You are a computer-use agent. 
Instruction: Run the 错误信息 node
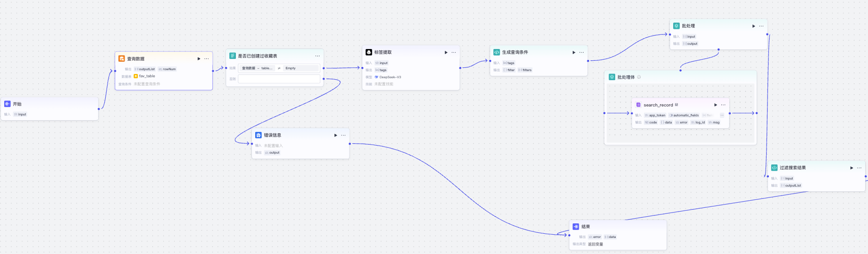(x=335, y=135)
